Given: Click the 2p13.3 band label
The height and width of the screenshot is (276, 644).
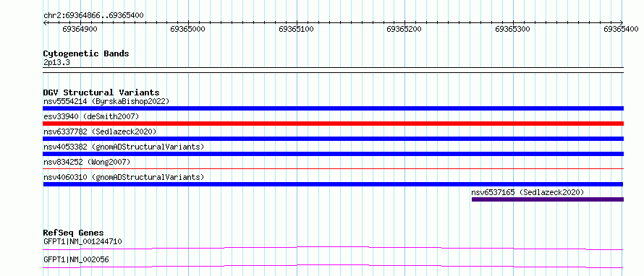Looking at the screenshot, I should pos(56,63).
